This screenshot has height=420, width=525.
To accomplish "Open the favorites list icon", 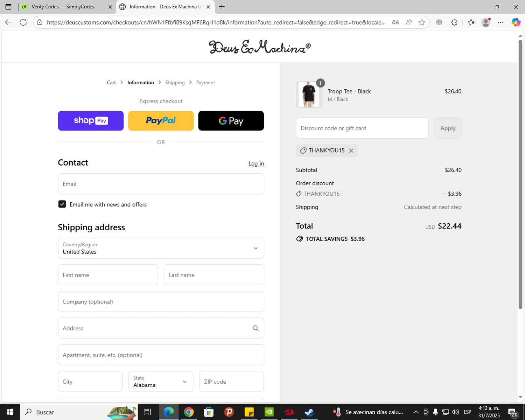I will 471,22.
